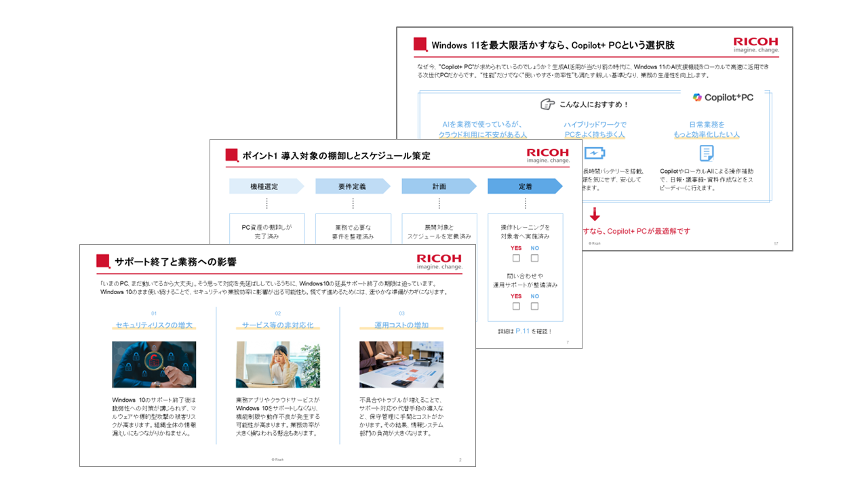Click the red downward arrow icon
The width and height of the screenshot is (868, 488).
coord(595,215)
